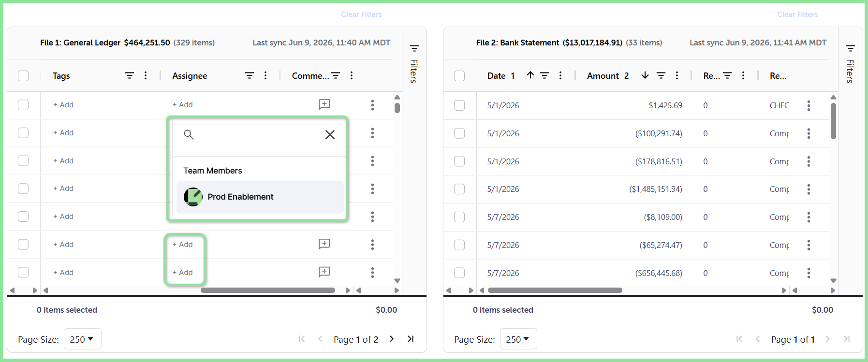
Task: Open filter for the Comments column
Action: click(336, 75)
